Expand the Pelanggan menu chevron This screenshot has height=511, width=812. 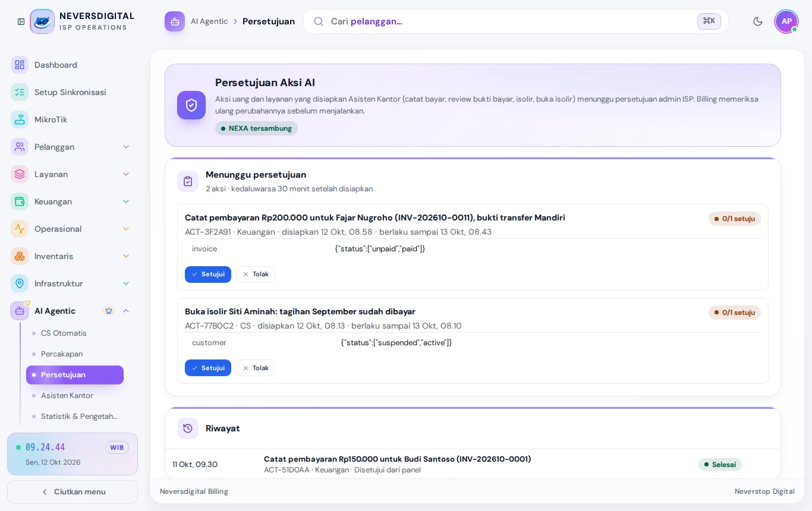tap(126, 147)
